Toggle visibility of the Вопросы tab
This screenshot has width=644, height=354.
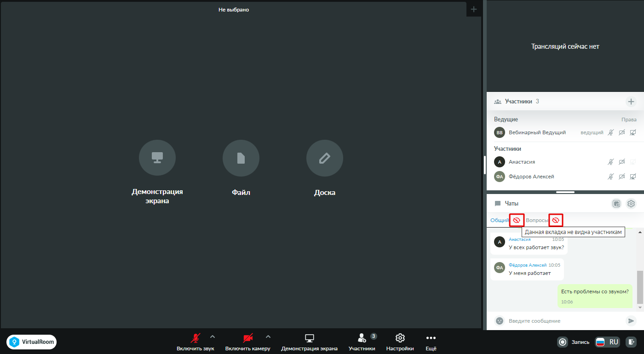(x=556, y=220)
